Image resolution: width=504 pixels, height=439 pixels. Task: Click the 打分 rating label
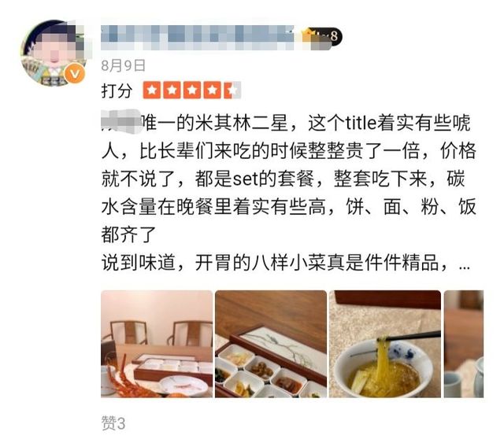pos(117,91)
